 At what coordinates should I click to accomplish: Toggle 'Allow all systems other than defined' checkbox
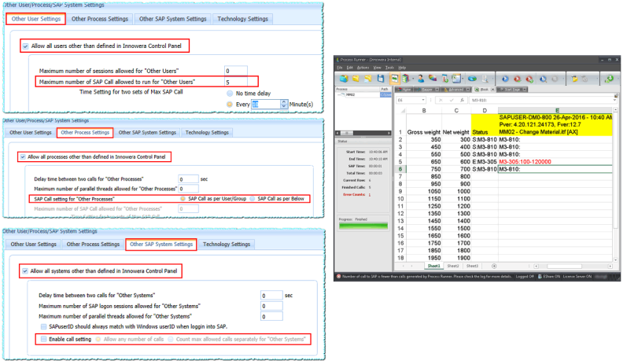pyautogui.click(x=25, y=271)
